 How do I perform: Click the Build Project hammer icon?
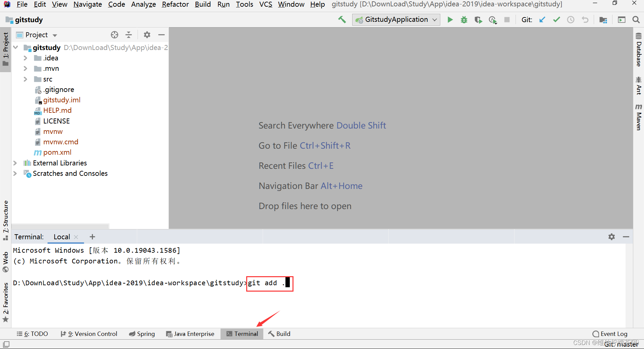point(342,19)
